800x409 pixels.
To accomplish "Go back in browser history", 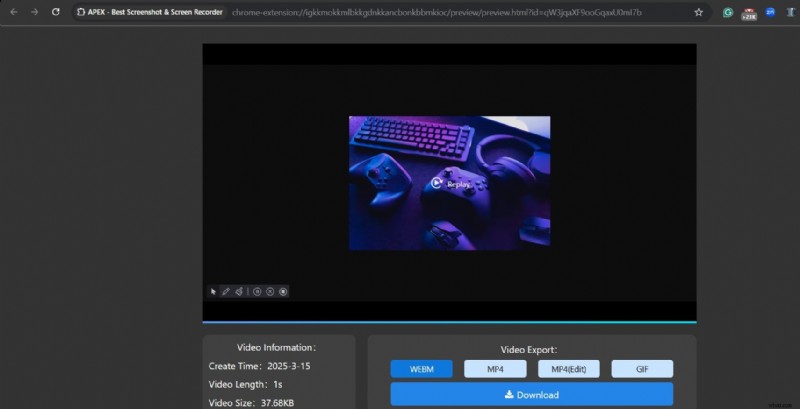I will [x=14, y=12].
